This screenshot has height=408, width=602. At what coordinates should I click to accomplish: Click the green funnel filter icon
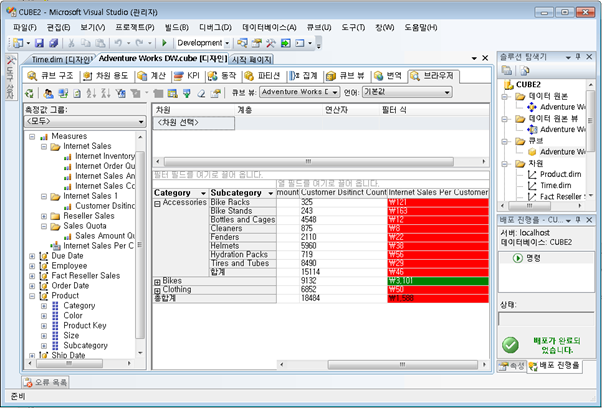coord(187,93)
